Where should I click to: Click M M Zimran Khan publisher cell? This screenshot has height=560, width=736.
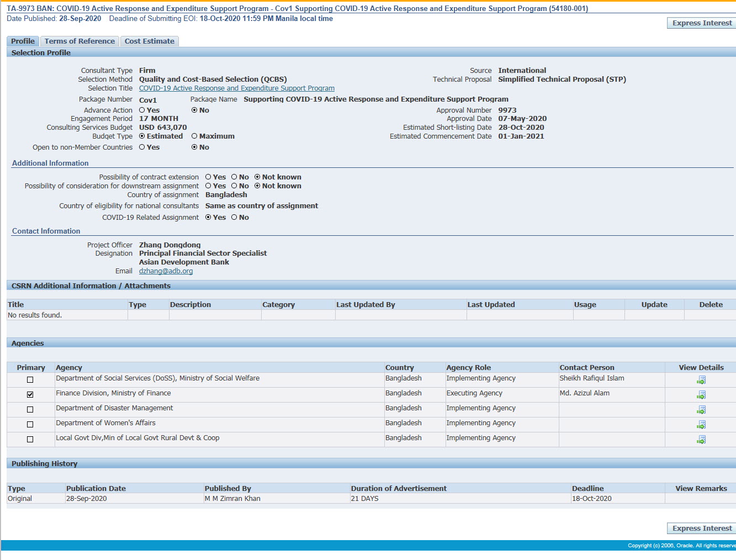point(232,499)
